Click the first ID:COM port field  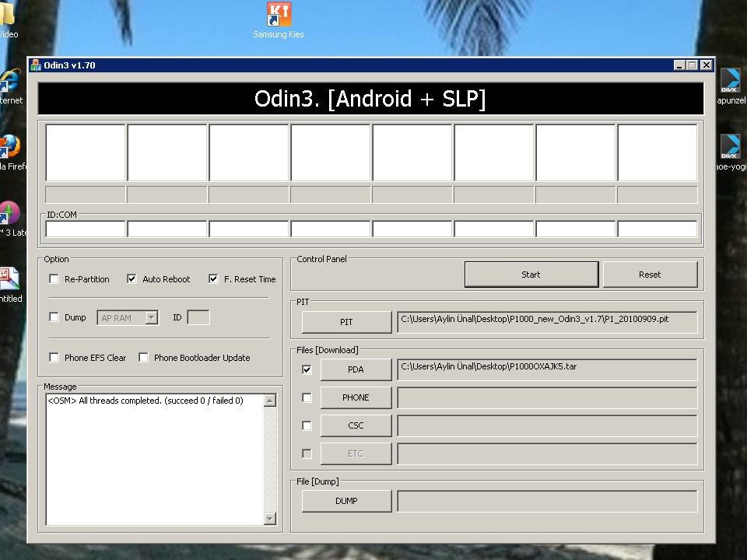(86, 229)
